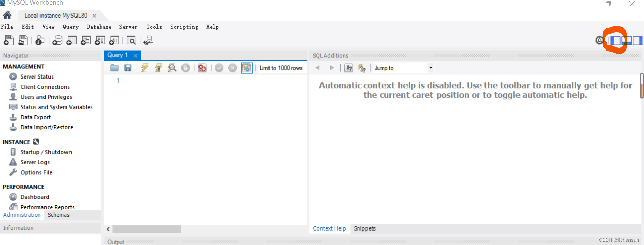644x245 pixels.
Task: Create a new schema from the toolbar
Action: [57, 40]
